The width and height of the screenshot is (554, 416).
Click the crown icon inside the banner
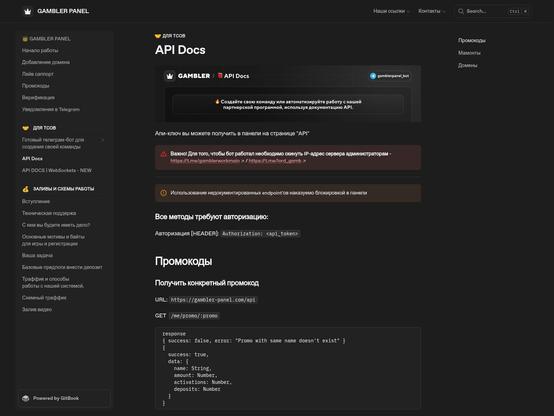170,76
